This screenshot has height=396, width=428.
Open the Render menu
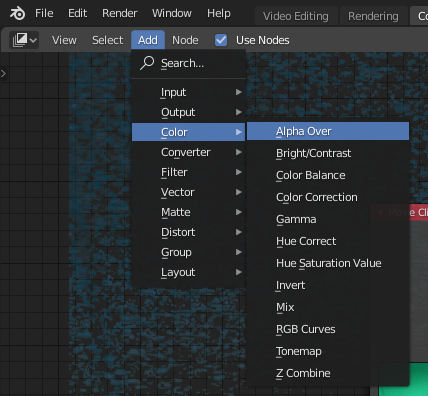[x=120, y=13]
